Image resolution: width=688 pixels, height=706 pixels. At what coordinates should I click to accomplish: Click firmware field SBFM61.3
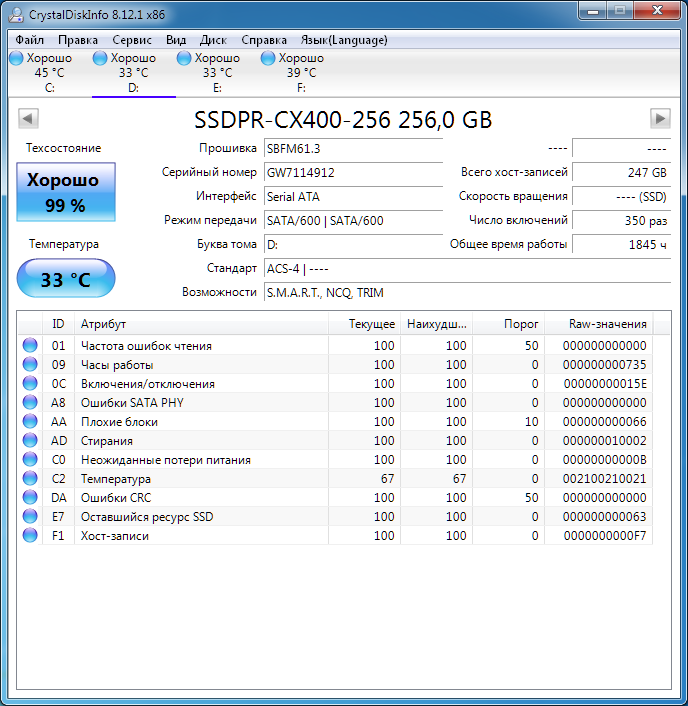(x=353, y=149)
